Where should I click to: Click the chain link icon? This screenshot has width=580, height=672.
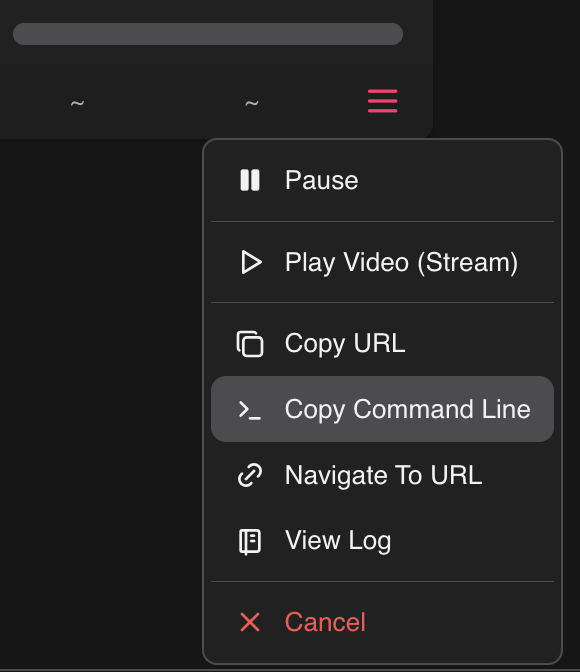(250, 475)
